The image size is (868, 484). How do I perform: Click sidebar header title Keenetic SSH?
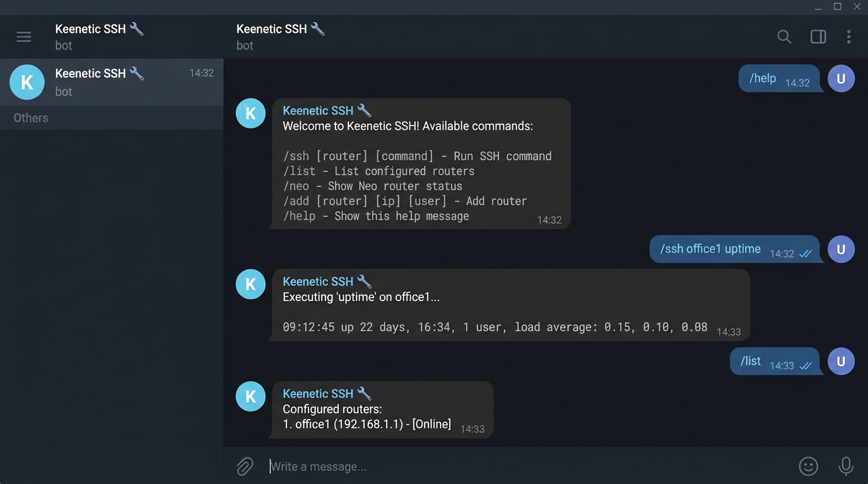point(100,29)
